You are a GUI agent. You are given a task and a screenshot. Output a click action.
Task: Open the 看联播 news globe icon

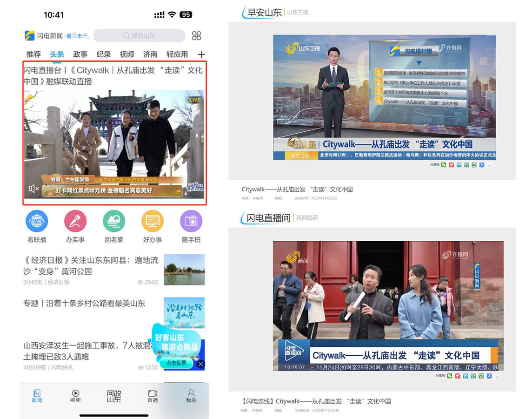pyautogui.click(x=37, y=221)
